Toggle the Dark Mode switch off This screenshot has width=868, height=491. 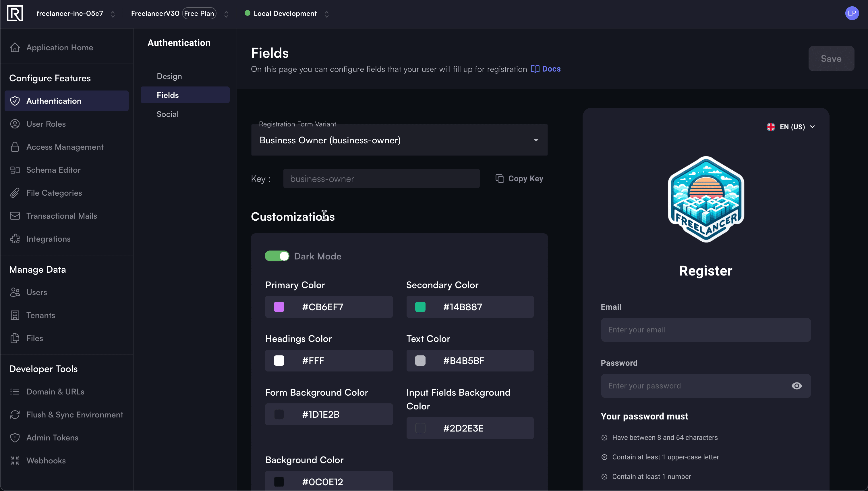point(277,256)
